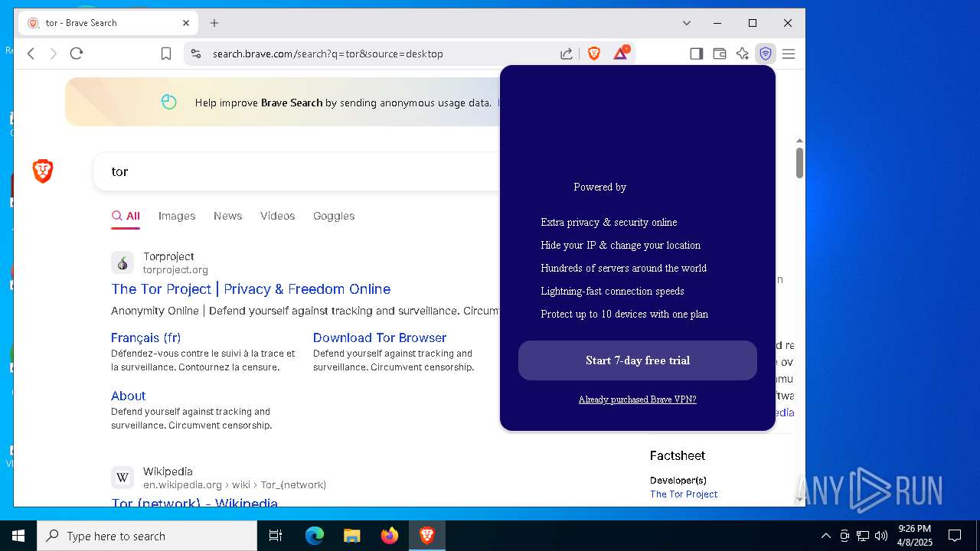This screenshot has height=551, width=980.
Task: Open the Brave main hamburger menu
Action: pyautogui.click(x=789, y=54)
